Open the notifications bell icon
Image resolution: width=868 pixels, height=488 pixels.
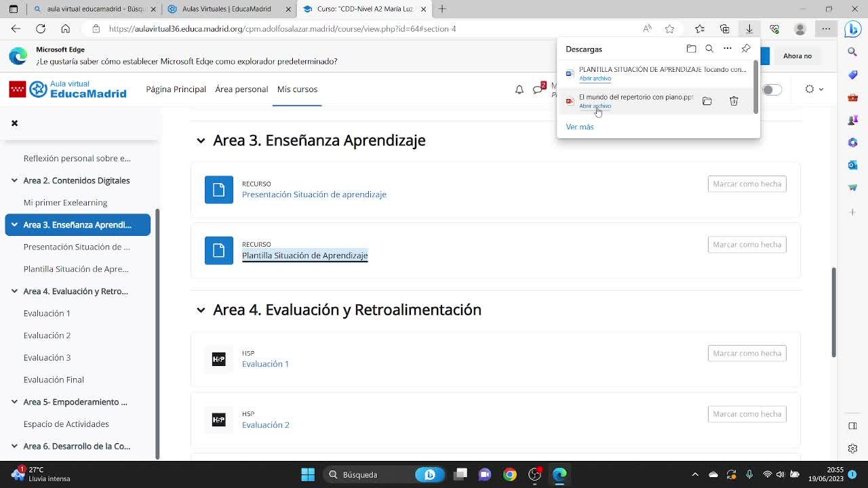pyautogui.click(x=519, y=89)
